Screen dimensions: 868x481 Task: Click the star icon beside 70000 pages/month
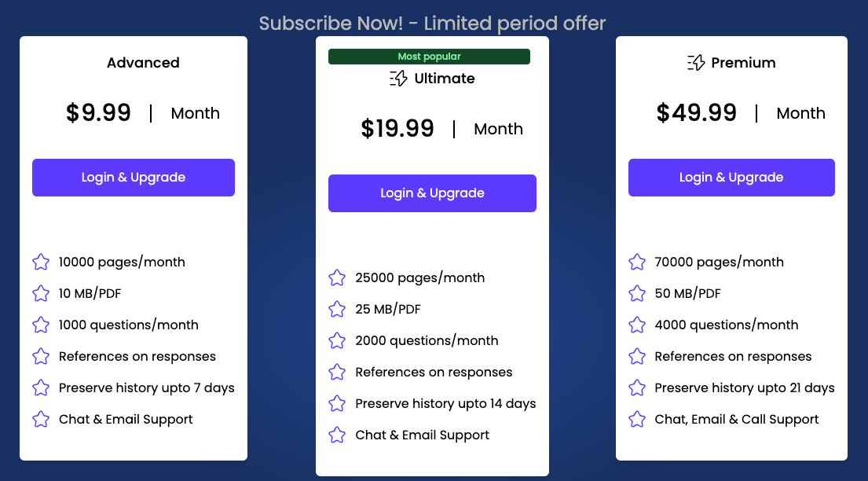636,262
